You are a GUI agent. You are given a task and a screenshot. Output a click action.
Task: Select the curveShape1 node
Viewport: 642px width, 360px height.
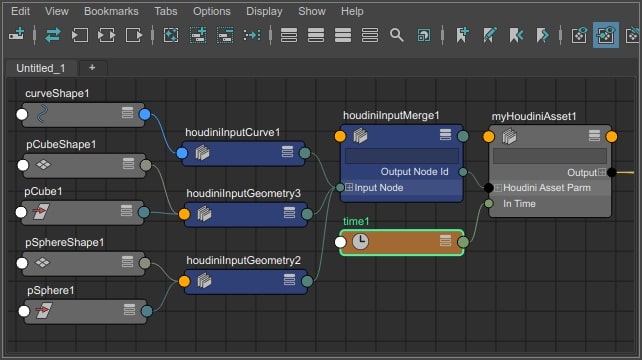(83, 114)
